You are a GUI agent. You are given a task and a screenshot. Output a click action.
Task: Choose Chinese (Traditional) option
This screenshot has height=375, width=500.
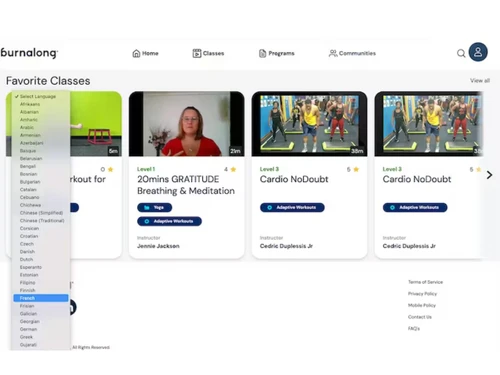tap(41, 220)
